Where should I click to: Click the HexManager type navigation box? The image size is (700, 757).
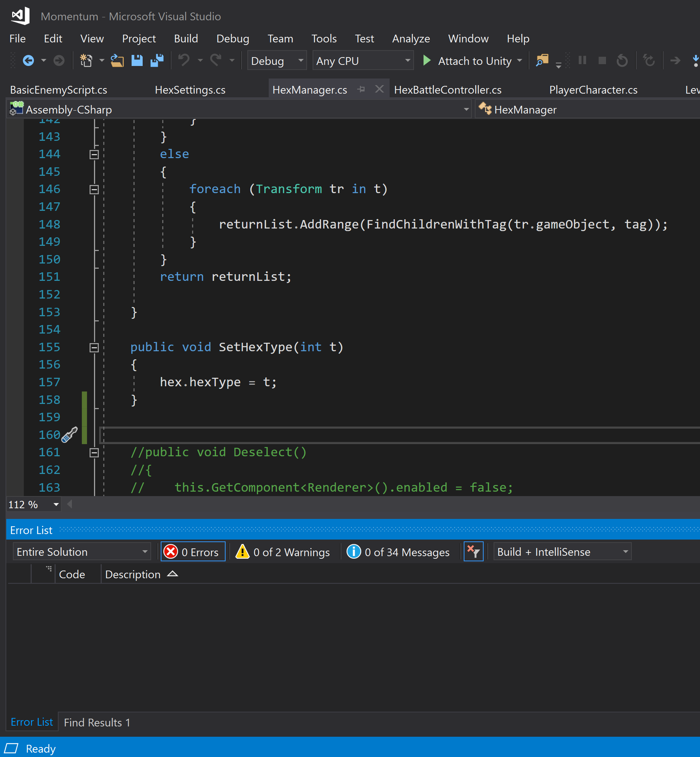pos(587,109)
